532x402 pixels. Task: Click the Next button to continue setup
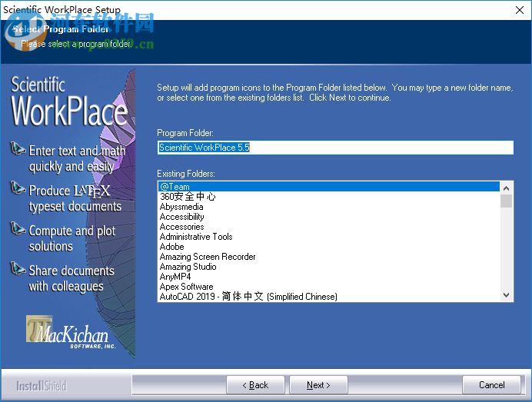[318, 385]
